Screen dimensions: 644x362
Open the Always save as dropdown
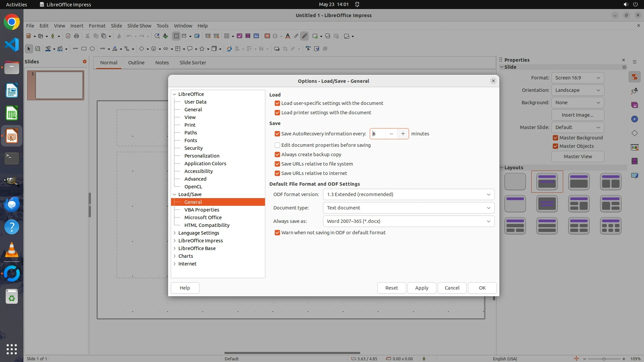(x=408, y=221)
